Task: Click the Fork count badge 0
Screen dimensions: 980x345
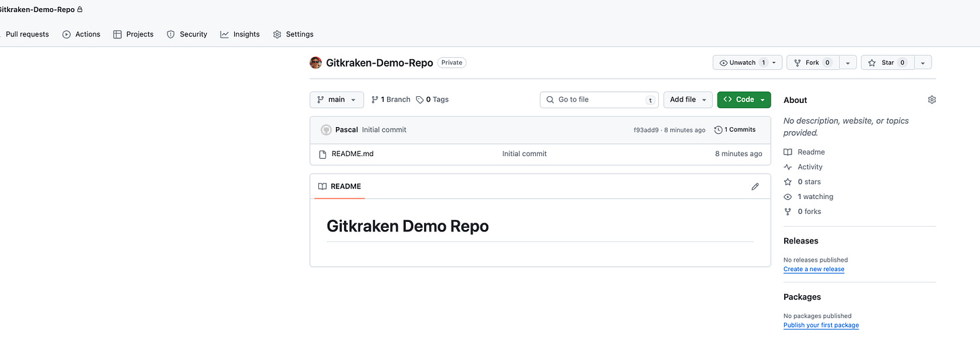Action: (827, 63)
